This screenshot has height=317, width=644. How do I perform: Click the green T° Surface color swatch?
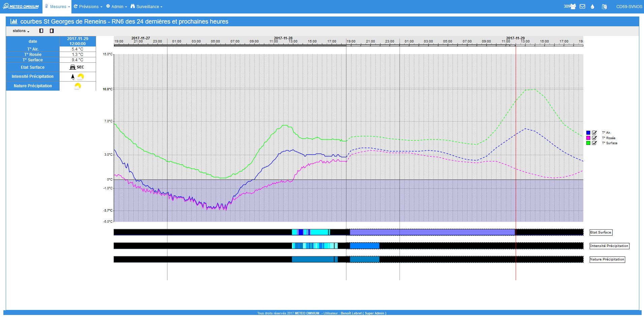pyautogui.click(x=588, y=143)
